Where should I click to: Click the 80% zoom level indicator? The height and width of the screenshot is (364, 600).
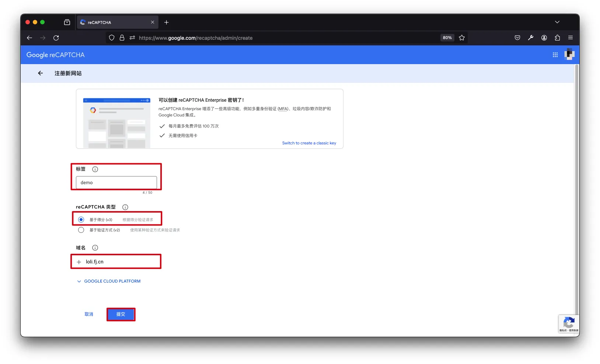pyautogui.click(x=447, y=38)
